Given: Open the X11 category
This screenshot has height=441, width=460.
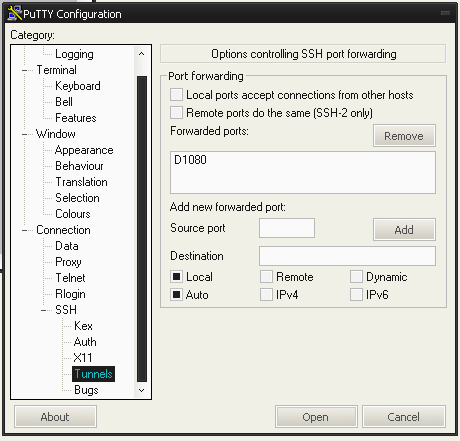Looking at the screenshot, I should (x=83, y=358).
